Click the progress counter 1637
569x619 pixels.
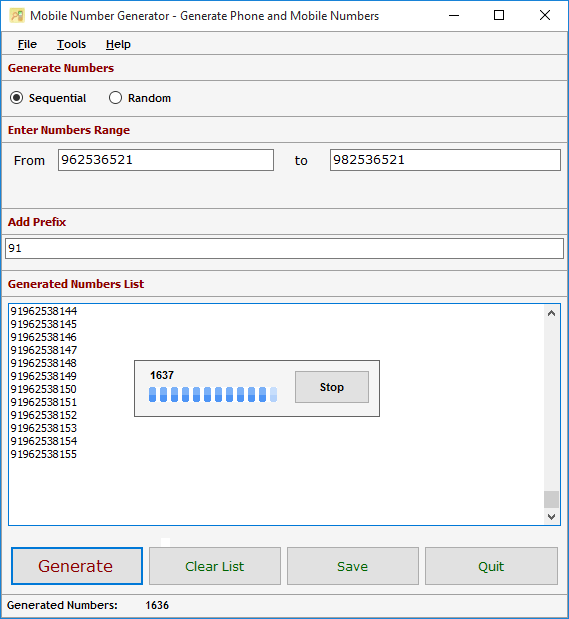tap(162, 375)
